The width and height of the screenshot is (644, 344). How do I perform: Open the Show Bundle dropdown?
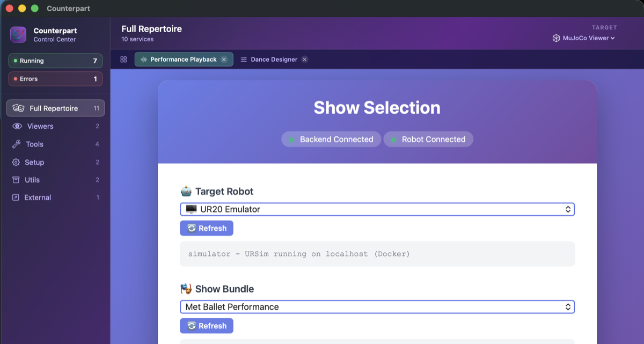(377, 306)
